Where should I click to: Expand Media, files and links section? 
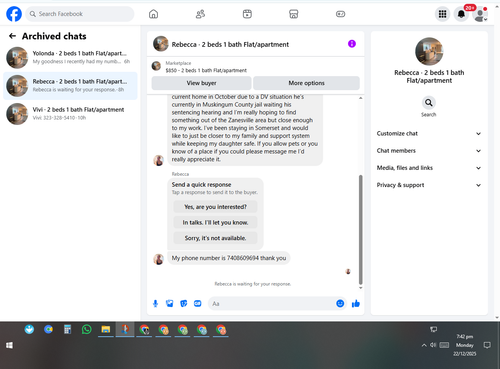coord(429,168)
